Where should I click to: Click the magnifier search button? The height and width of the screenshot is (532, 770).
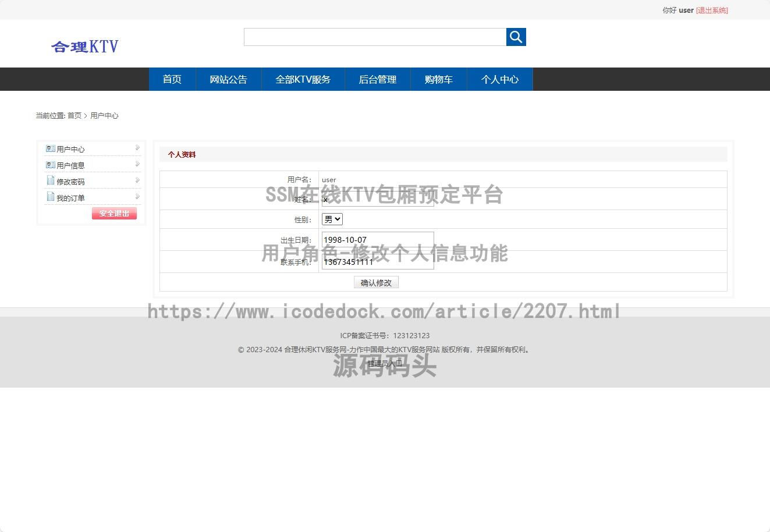(516, 37)
